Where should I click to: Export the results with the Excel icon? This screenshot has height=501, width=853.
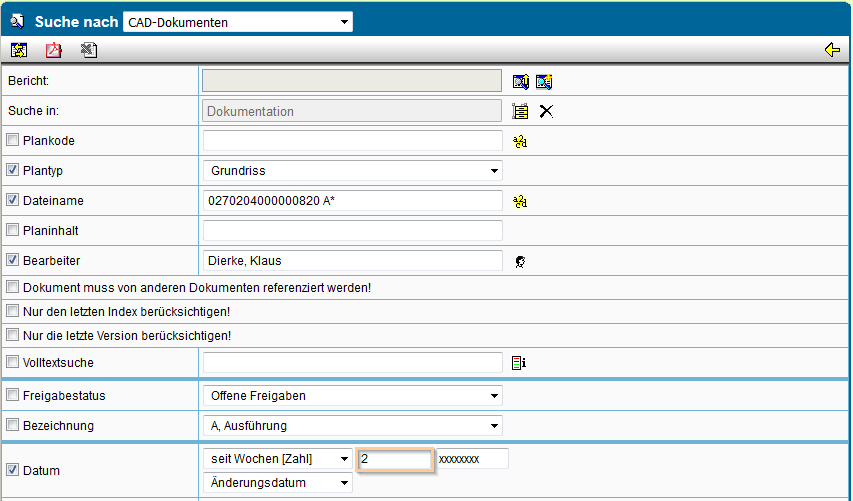tap(89, 50)
